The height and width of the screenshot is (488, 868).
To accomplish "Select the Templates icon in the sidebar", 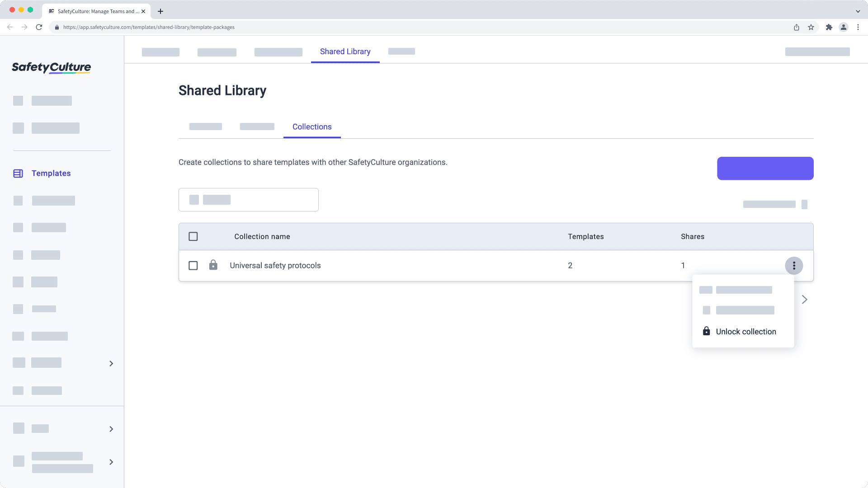I will [17, 173].
